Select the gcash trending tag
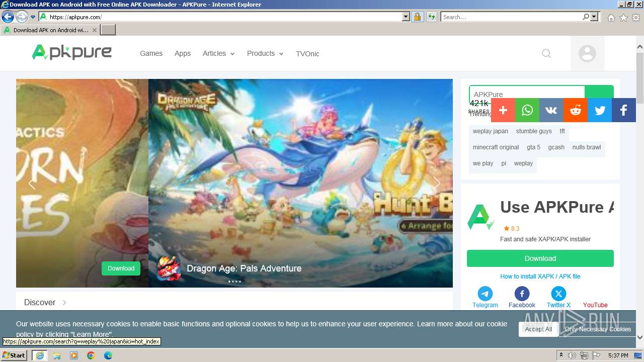 [556, 147]
